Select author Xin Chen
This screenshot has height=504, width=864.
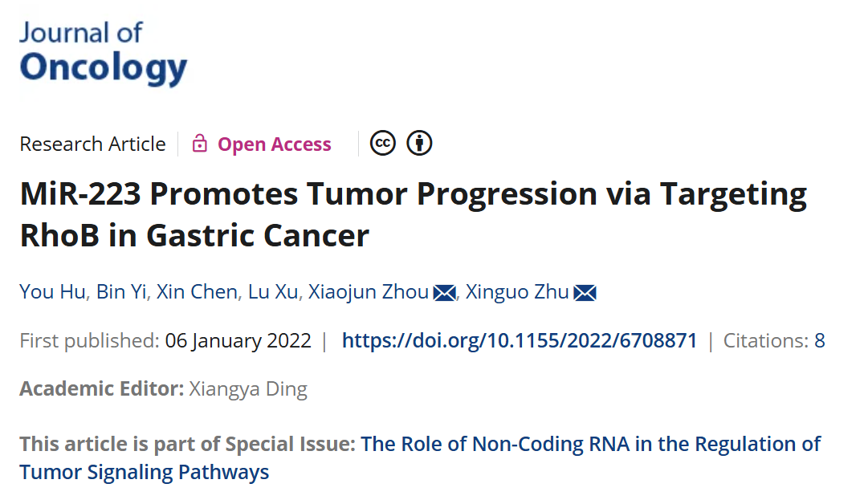197,292
